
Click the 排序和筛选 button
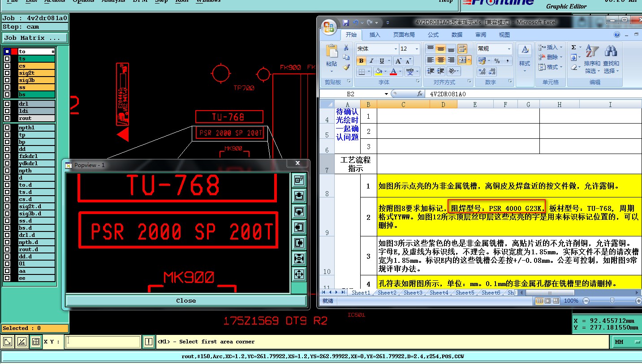[592, 59]
